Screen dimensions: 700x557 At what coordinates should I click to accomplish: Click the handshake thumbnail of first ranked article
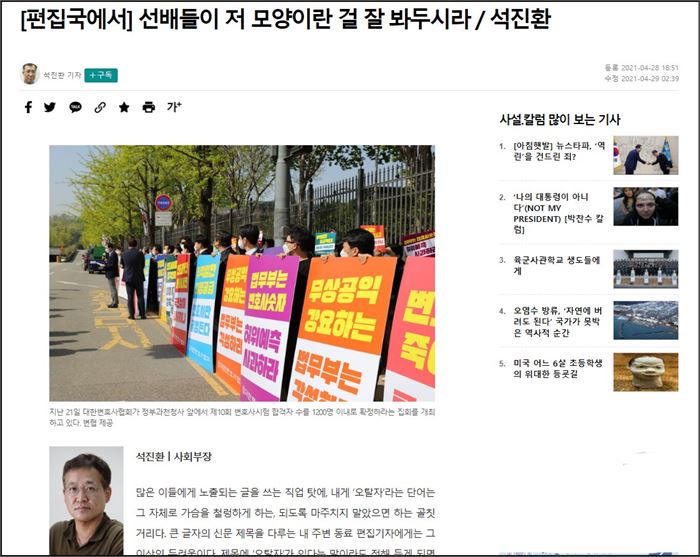[x=645, y=156]
